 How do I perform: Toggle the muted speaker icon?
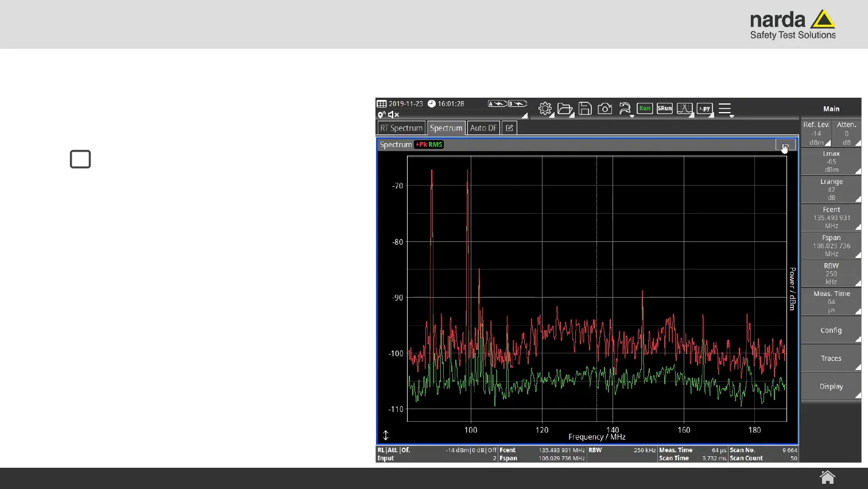point(393,115)
